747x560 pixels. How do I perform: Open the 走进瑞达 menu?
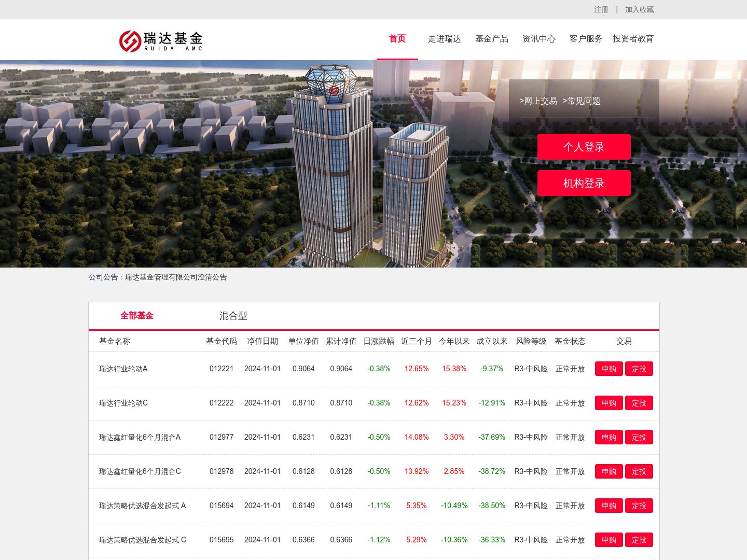tap(445, 39)
